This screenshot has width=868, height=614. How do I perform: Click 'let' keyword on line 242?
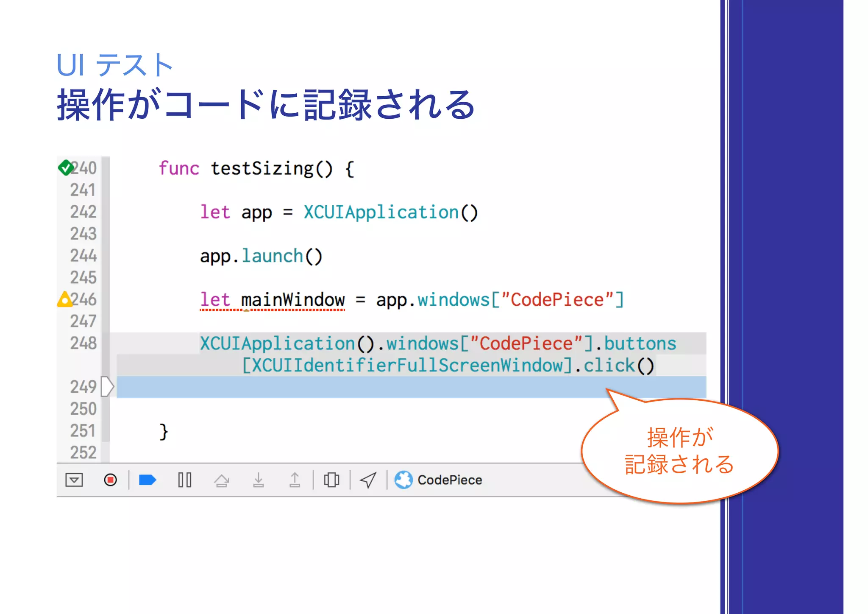coord(215,212)
